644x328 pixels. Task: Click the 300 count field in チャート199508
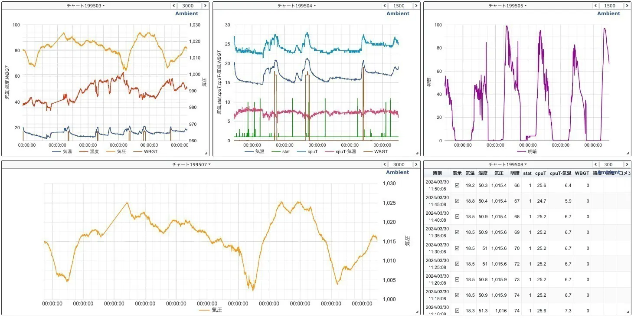[611, 164]
